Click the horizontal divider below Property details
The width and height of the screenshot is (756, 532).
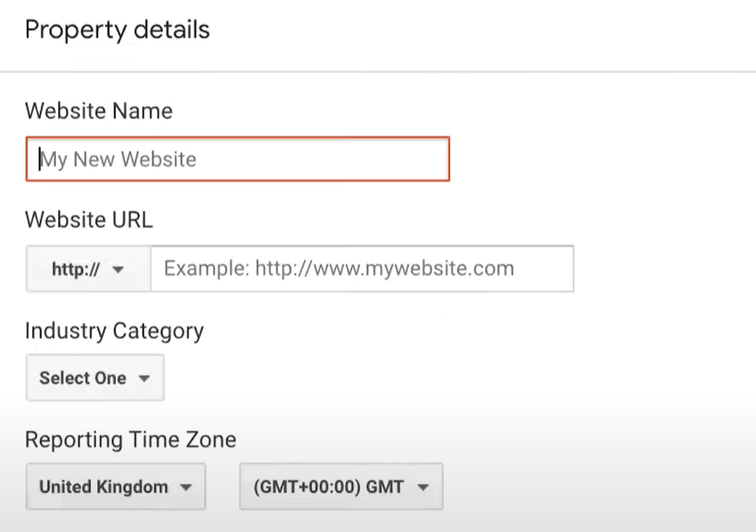[x=378, y=72]
